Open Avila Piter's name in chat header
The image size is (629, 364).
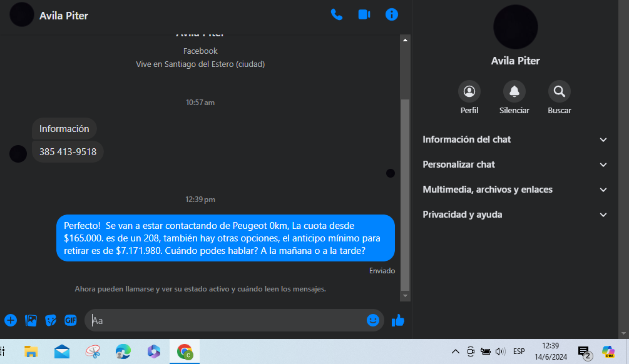coord(63,16)
